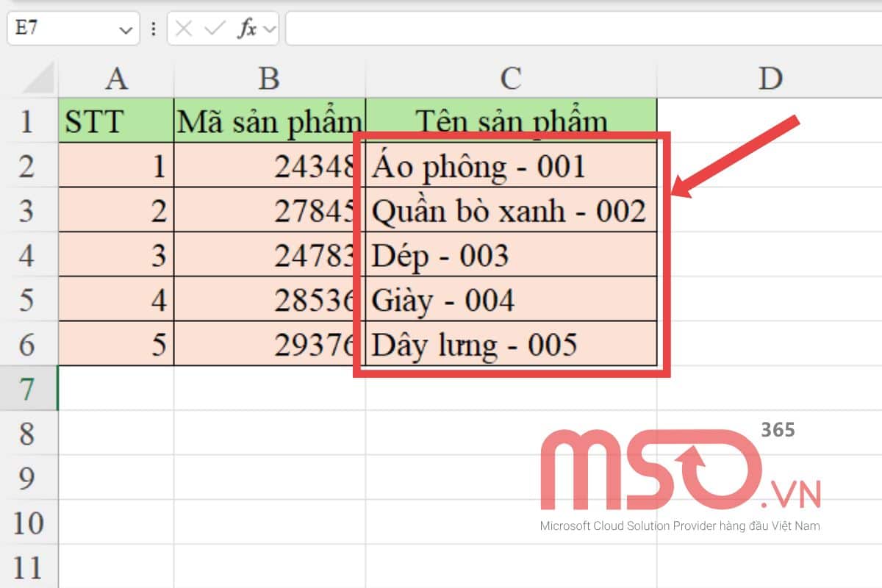Select row 1 header
Viewport: 882px width, 588px height.
click(29, 121)
